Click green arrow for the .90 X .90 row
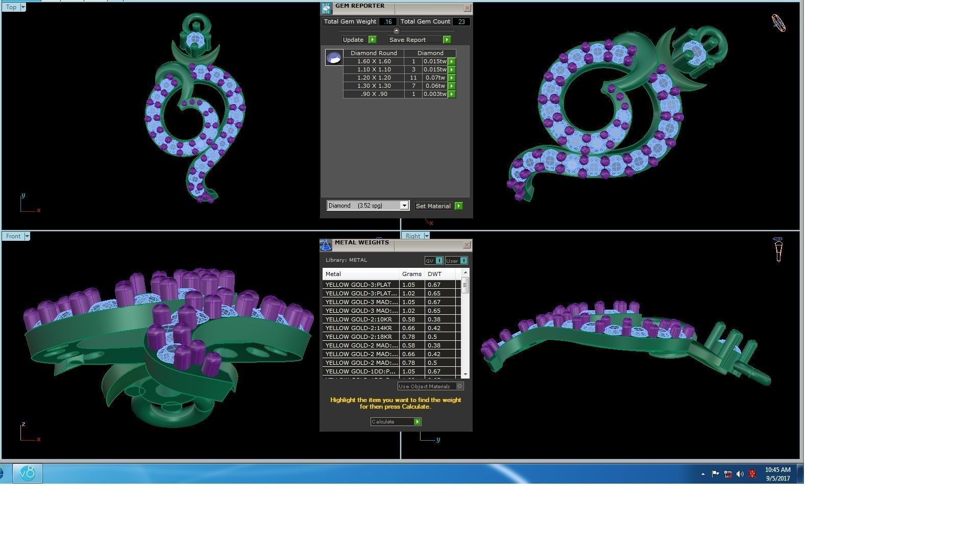Screen dimensions: 980x551 point(452,94)
